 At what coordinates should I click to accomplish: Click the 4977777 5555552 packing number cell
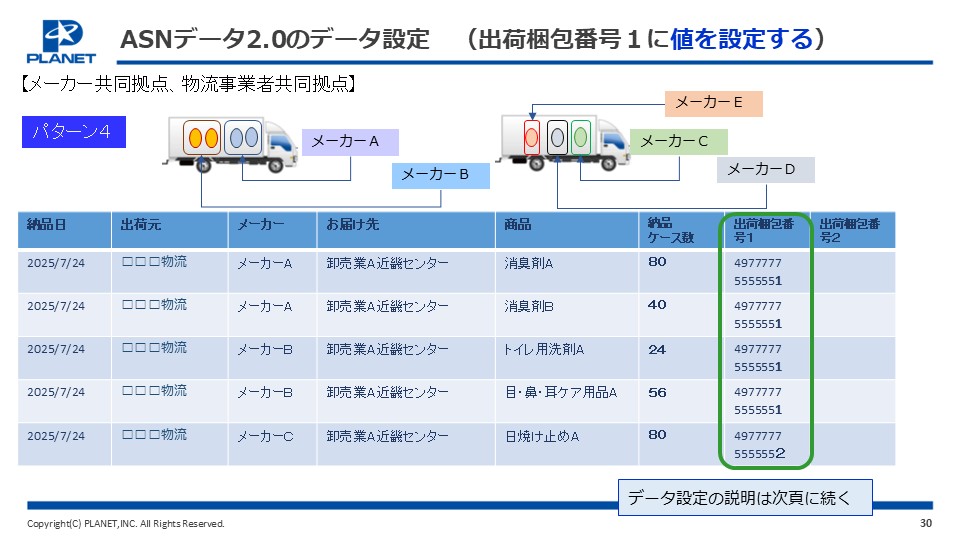[x=767, y=444]
